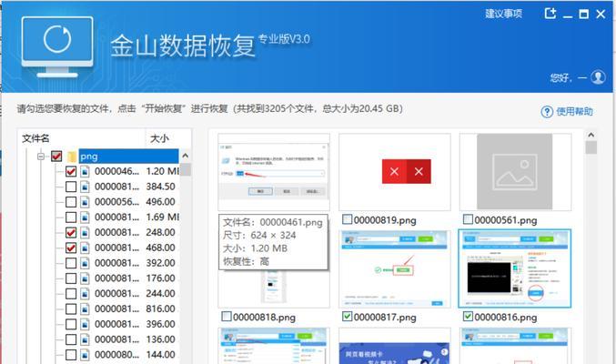Click the file list scrollbar handle

tap(186, 169)
